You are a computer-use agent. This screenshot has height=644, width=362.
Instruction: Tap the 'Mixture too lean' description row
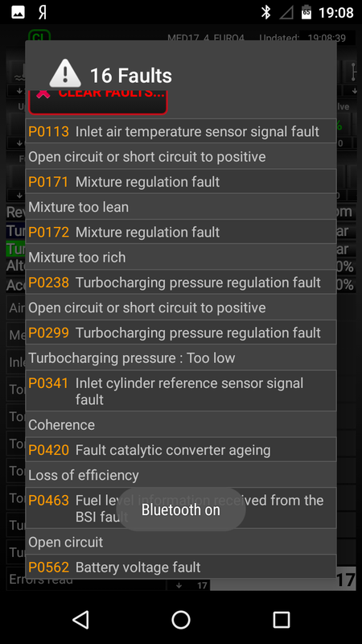[180, 207]
